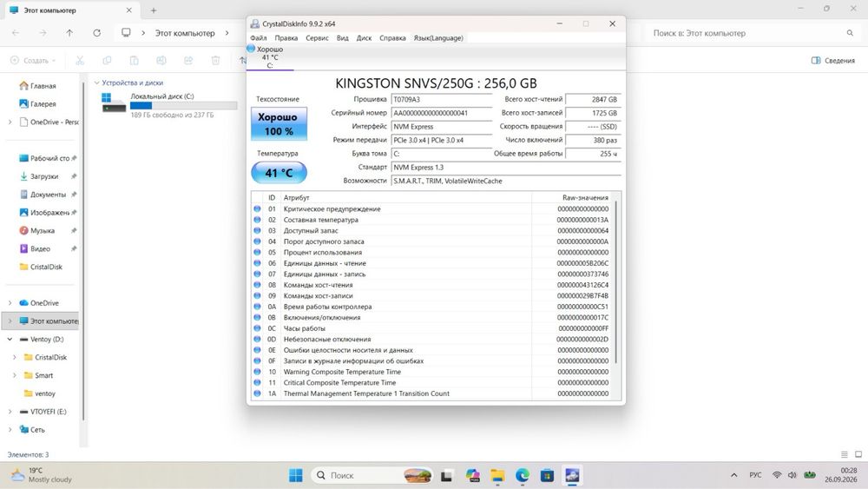The width and height of the screenshot is (868, 489).
Task: Refresh the Explorer view
Action: click(97, 33)
